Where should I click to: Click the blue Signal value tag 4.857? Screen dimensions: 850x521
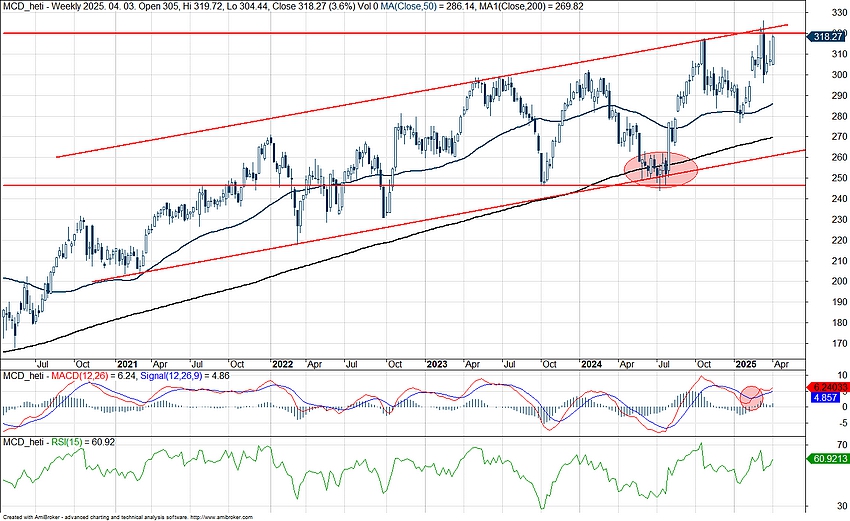click(x=826, y=397)
